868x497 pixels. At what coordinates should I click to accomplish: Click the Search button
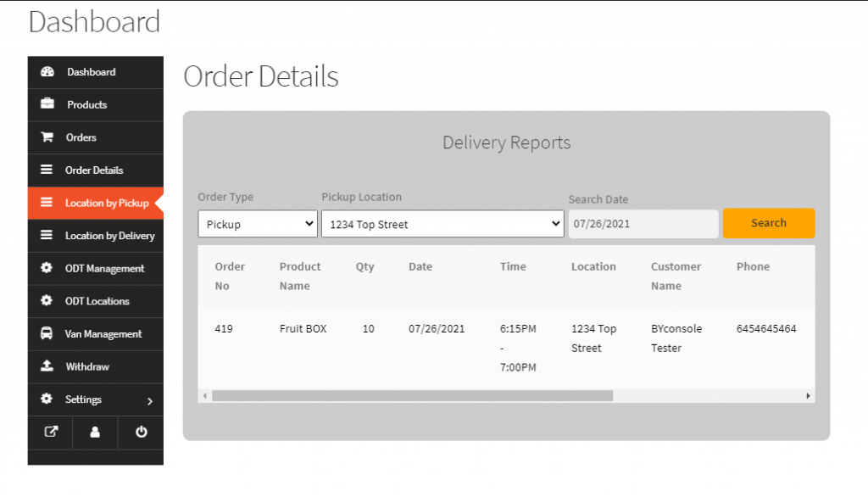coord(768,222)
